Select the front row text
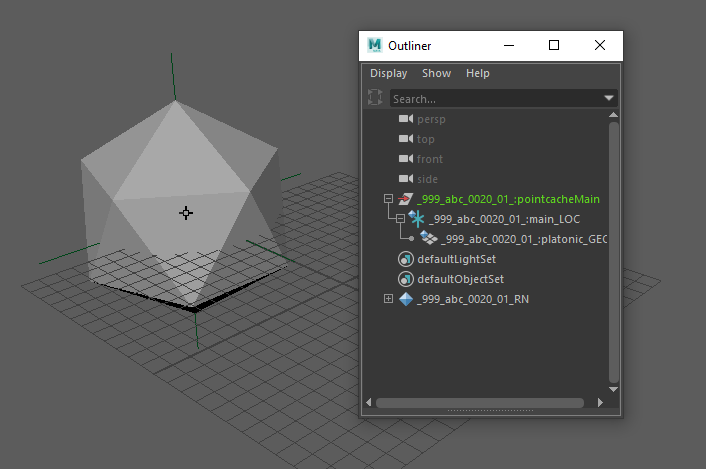 (x=430, y=159)
